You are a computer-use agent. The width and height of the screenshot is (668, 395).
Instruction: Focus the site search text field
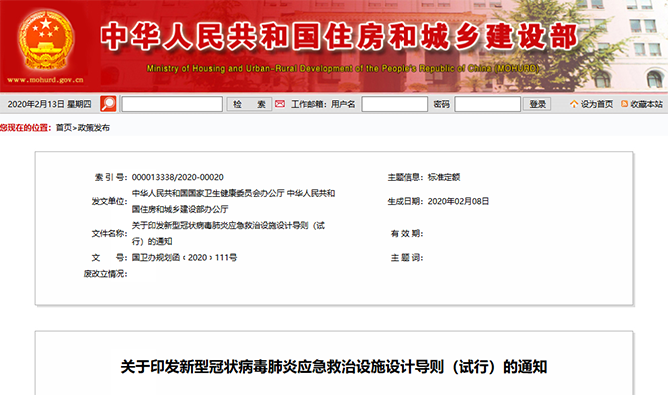pyautogui.click(x=172, y=104)
